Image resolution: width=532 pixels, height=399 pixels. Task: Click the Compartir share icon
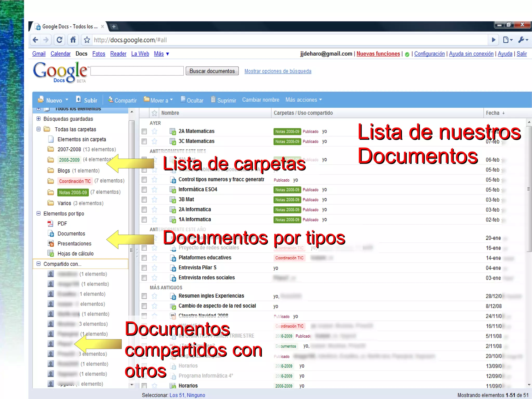pos(111,99)
